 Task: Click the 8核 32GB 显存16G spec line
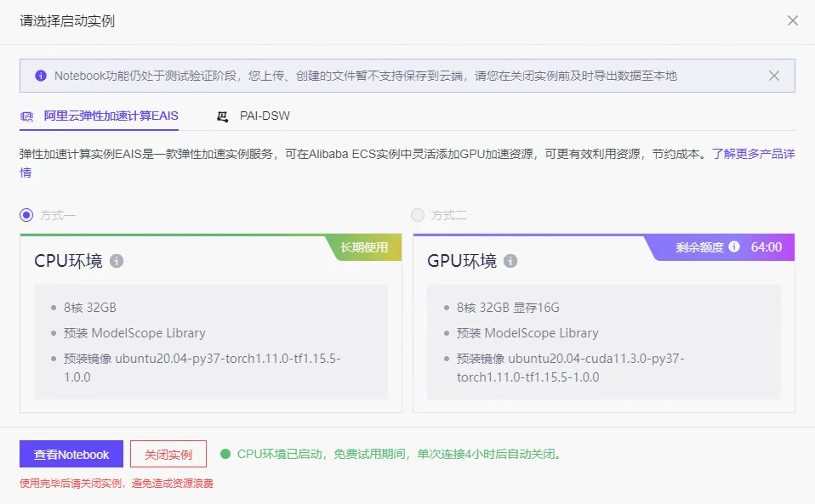tap(508, 308)
